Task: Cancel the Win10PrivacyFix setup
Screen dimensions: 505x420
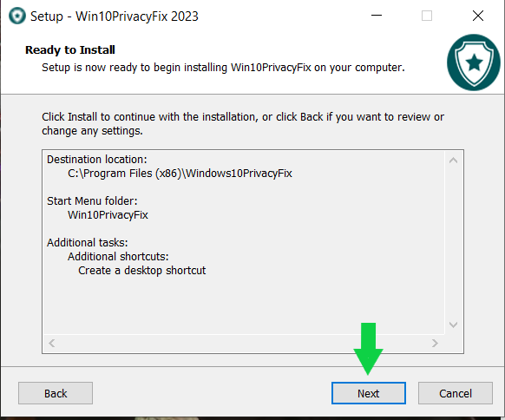Action: pyautogui.click(x=456, y=393)
